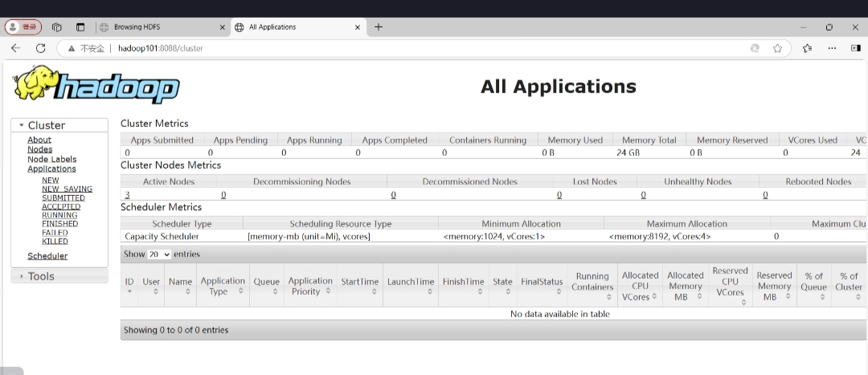
Task: Filter applications by SUBMITTED state
Action: click(63, 198)
